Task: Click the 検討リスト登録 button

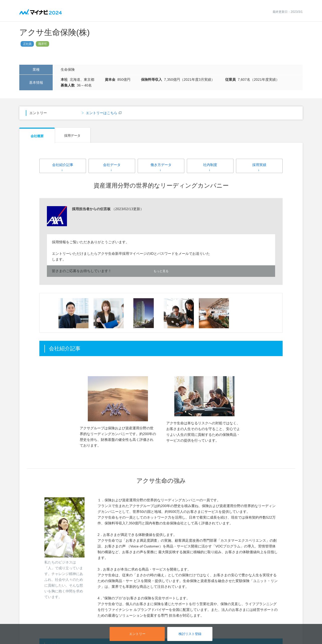Action: click(x=190, y=634)
